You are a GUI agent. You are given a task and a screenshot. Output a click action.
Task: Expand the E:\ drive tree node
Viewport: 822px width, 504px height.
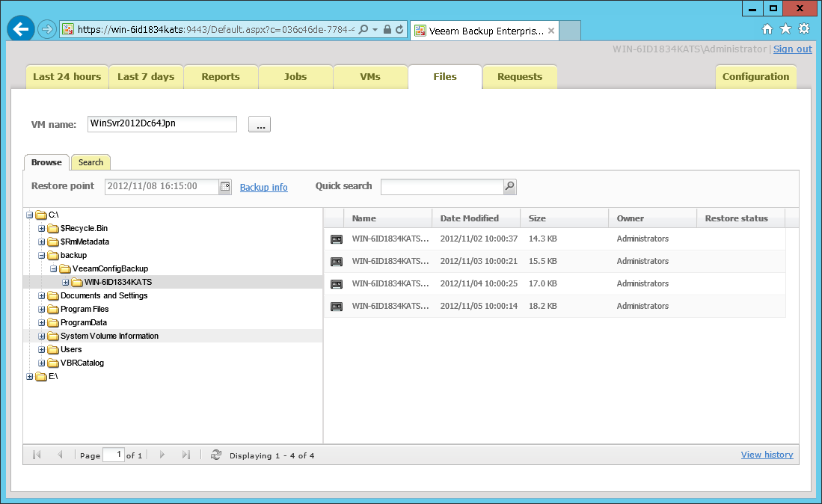click(x=30, y=377)
